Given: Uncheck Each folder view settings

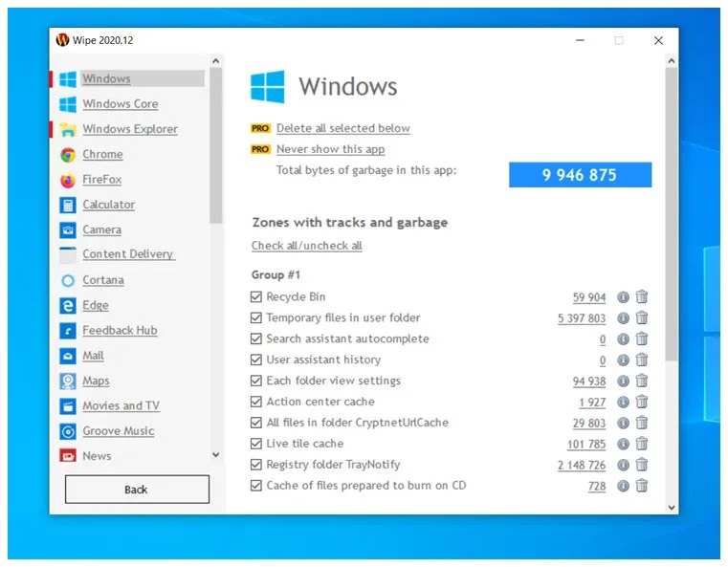Looking at the screenshot, I should (x=255, y=381).
